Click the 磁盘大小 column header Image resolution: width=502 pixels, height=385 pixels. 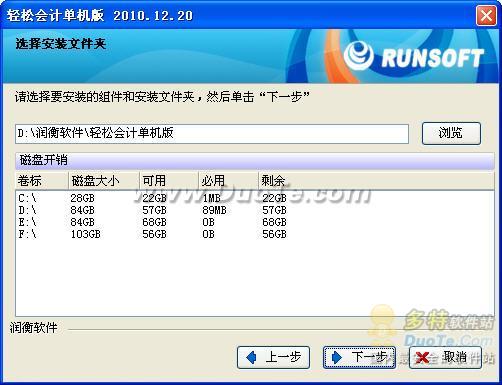(x=104, y=181)
